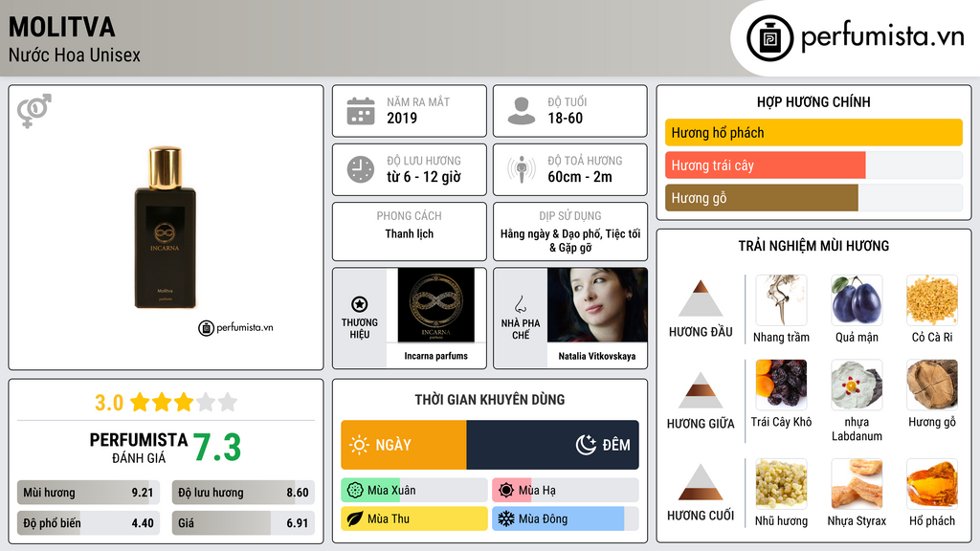980x551 pixels.
Task: Click the Mùa Hạ season bar
Action: click(x=566, y=491)
